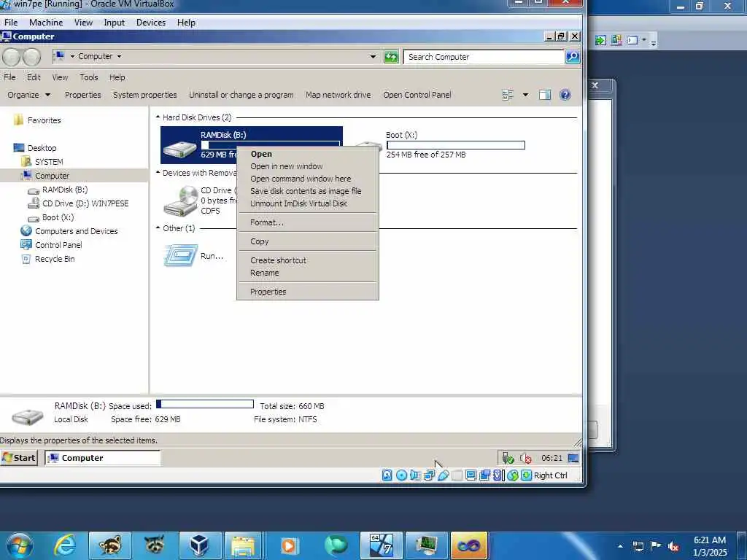This screenshot has width=747, height=560.
Task: Click the VirtualBox hard disk activity indicator
Action: pos(387,475)
